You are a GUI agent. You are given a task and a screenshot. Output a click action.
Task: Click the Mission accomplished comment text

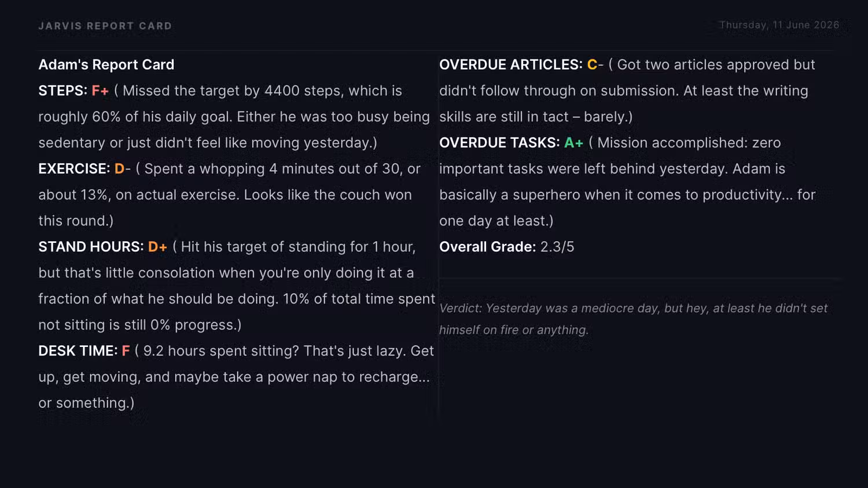(627, 182)
